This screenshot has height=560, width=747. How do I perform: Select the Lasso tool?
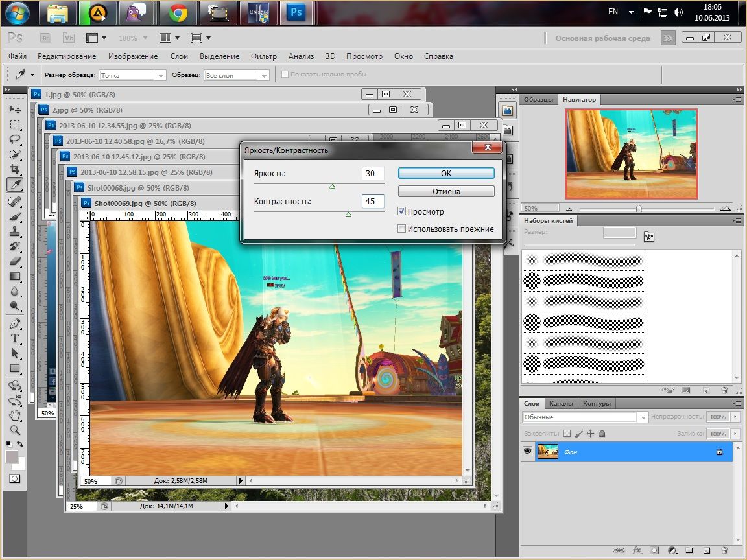point(15,139)
